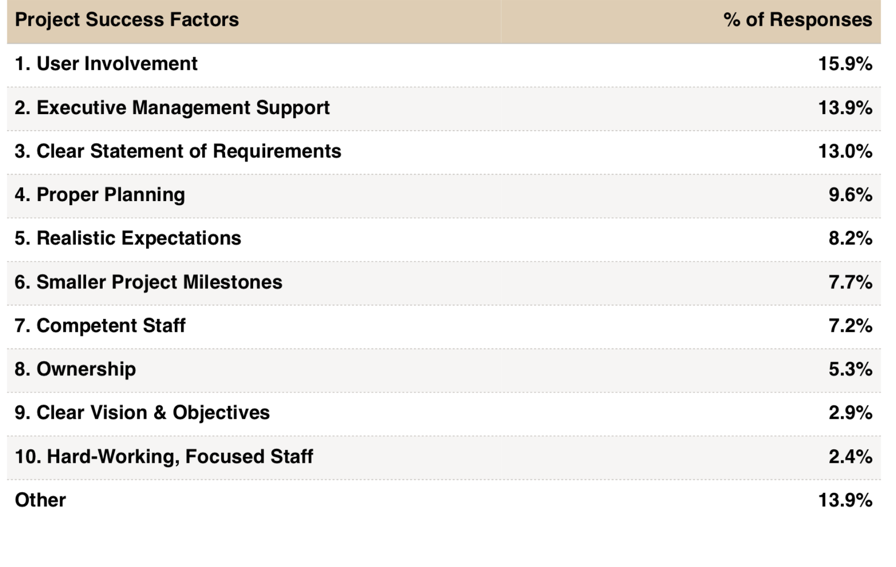Select the 13.0% response value
The height and width of the screenshot is (567, 896).
845,151
